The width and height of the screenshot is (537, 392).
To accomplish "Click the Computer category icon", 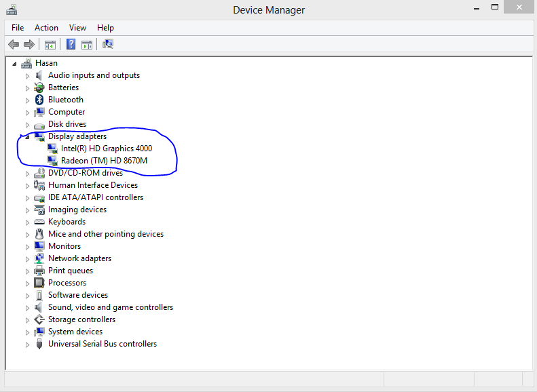I will [39, 112].
